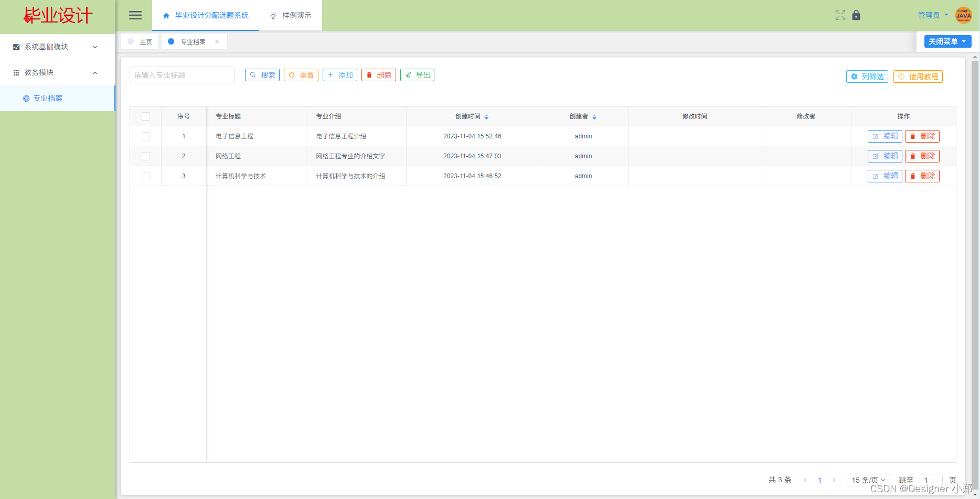Close the 专业档案 tab with the x icon
The width and height of the screenshot is (980, 499).
coord(217,41)
